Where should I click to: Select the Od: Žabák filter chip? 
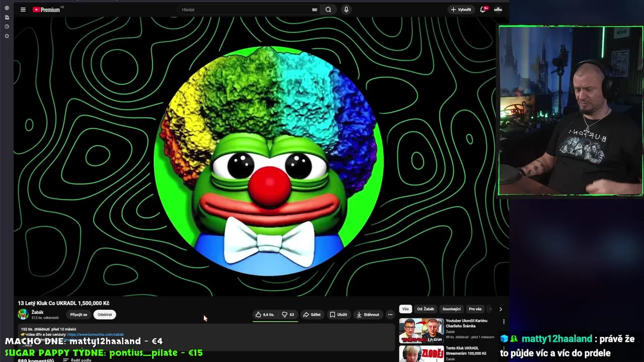(425, 309)
